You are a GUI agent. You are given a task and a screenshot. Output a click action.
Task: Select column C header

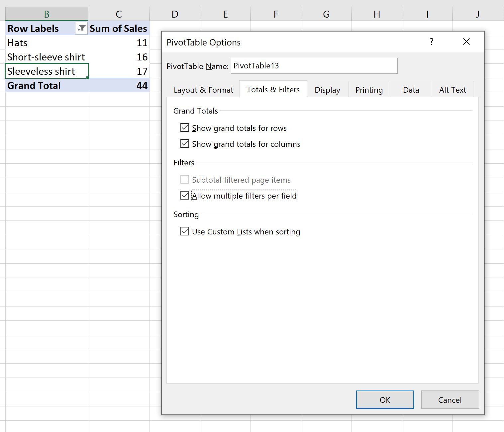click(119, 14)
